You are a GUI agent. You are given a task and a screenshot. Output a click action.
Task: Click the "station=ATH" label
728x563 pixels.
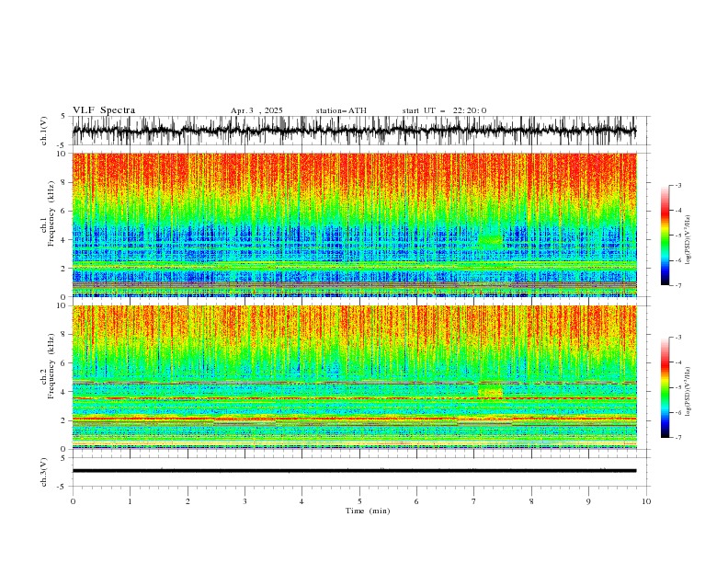click(341, 110)
